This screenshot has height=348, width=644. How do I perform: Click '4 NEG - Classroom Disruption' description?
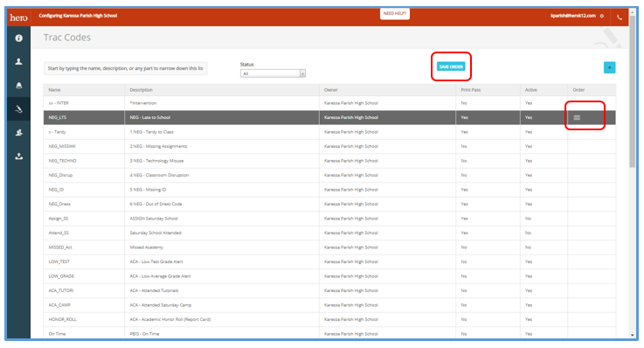(x=159, y=175)
